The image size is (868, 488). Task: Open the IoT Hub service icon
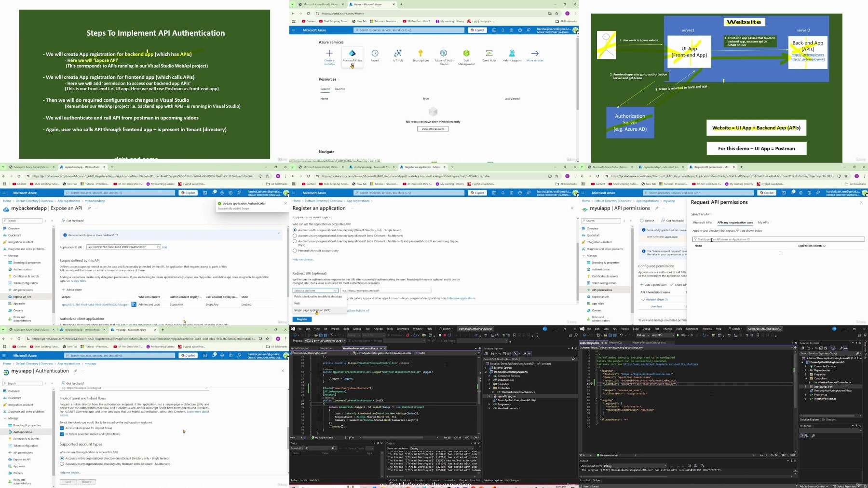pos(398,53)
